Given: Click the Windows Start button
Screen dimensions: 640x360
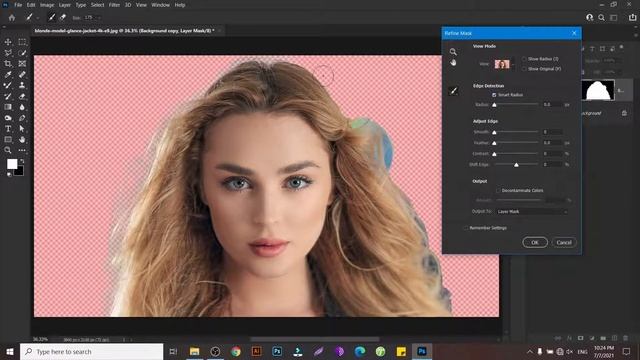Looking at the screenshot, I should pos(10,351).
